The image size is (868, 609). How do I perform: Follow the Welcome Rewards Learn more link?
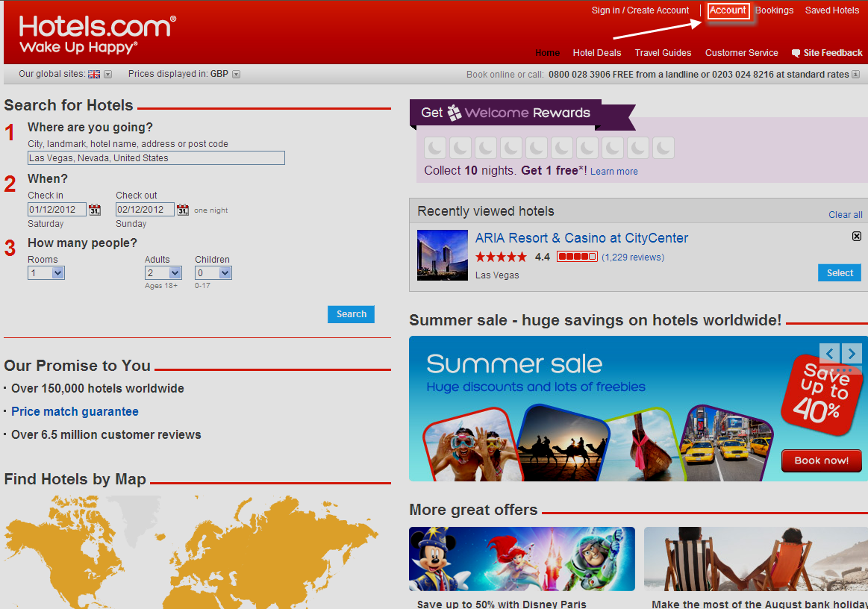tap(614, 172)
